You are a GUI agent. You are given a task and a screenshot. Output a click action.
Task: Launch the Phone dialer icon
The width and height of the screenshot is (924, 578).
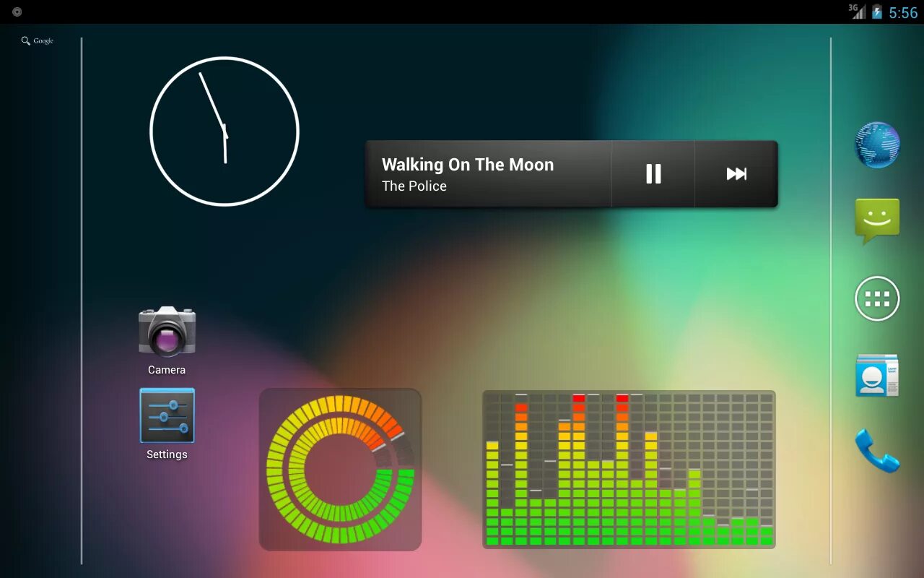tap(877, 451)
